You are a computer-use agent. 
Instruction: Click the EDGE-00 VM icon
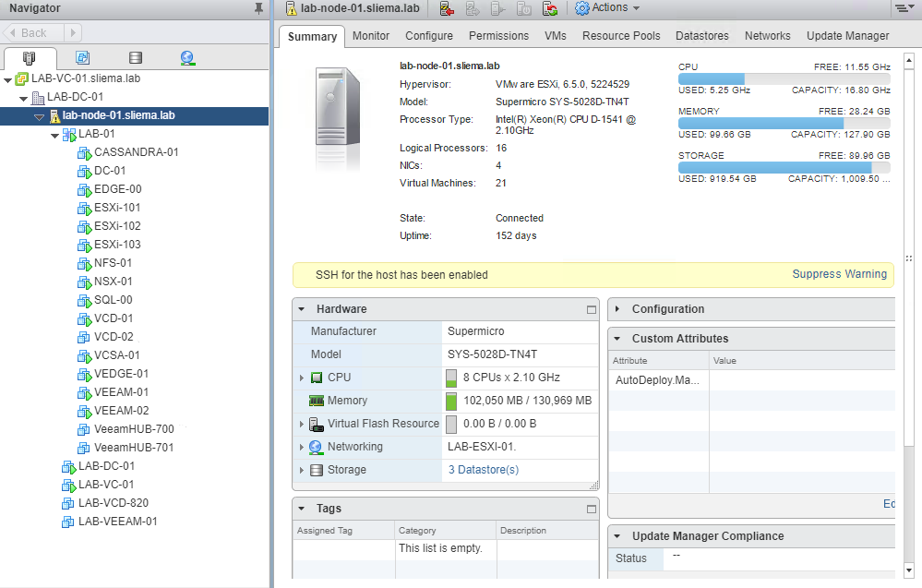pyautogui.click(x=85, y=190)
